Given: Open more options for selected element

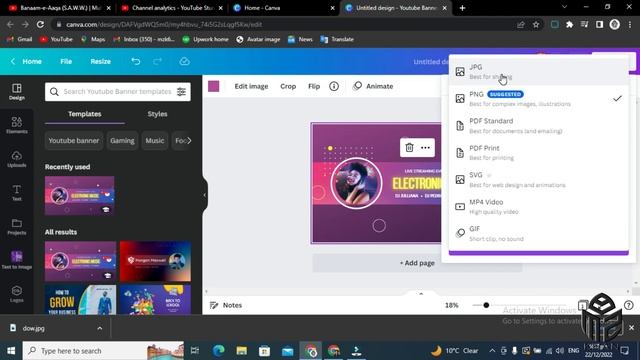Looking at the screenshot, I should coord(425,147).
